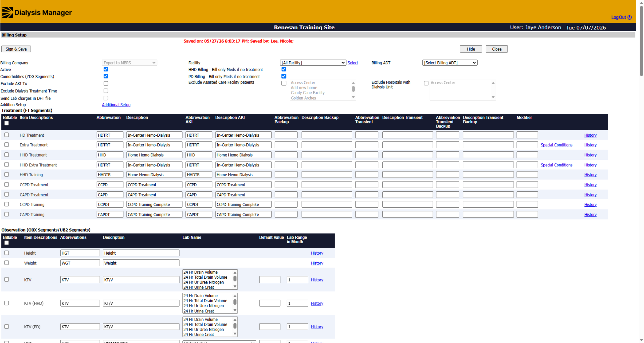Check Exclude Assisted Care Facility patients
Screen dimensions: 644x343
(284, 83)
